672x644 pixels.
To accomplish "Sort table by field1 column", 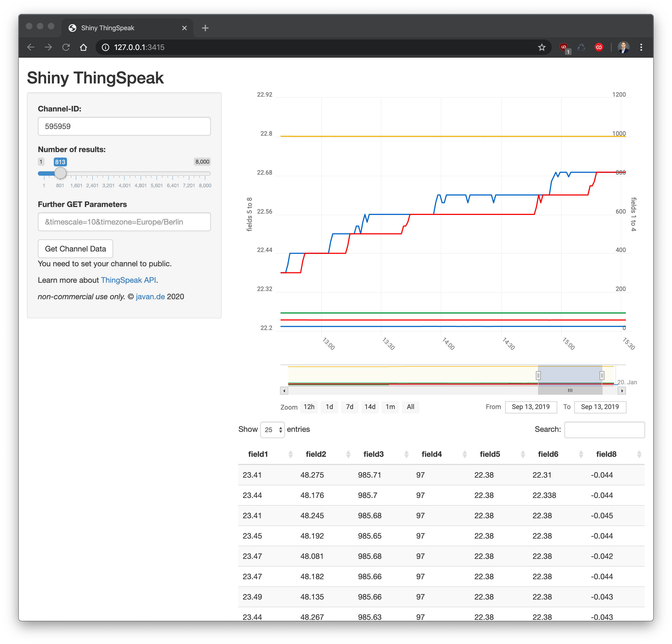I will (x=258, y=454).
